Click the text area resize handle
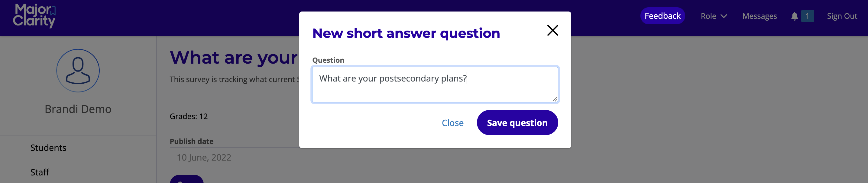This screenshot has width=868, height=183. 554,99
